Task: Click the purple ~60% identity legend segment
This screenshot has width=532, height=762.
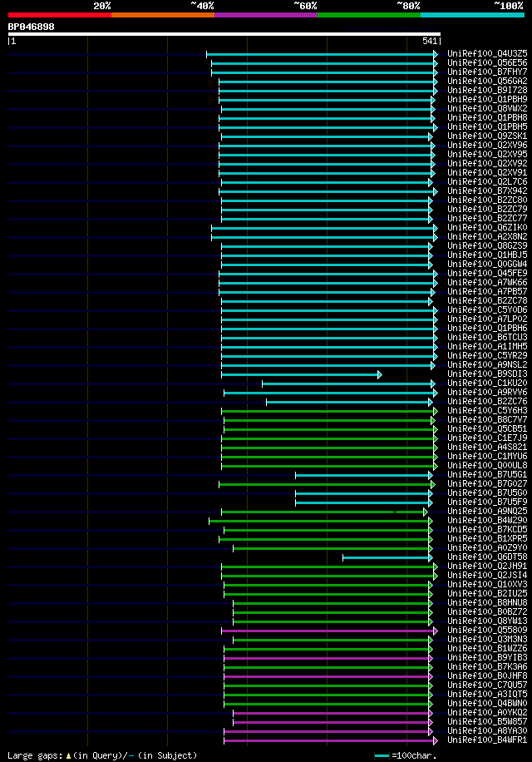Action: [266, 15]
